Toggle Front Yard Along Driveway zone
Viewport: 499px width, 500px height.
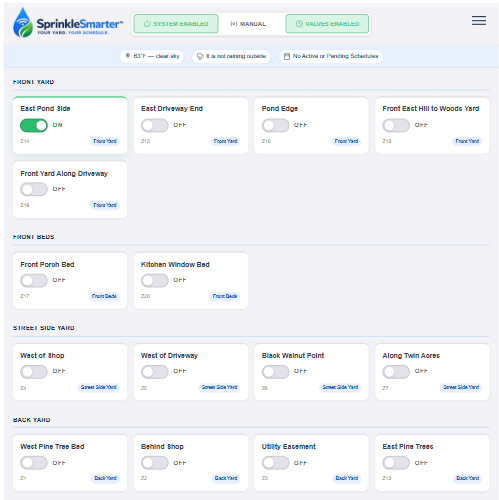coord(34,189)
